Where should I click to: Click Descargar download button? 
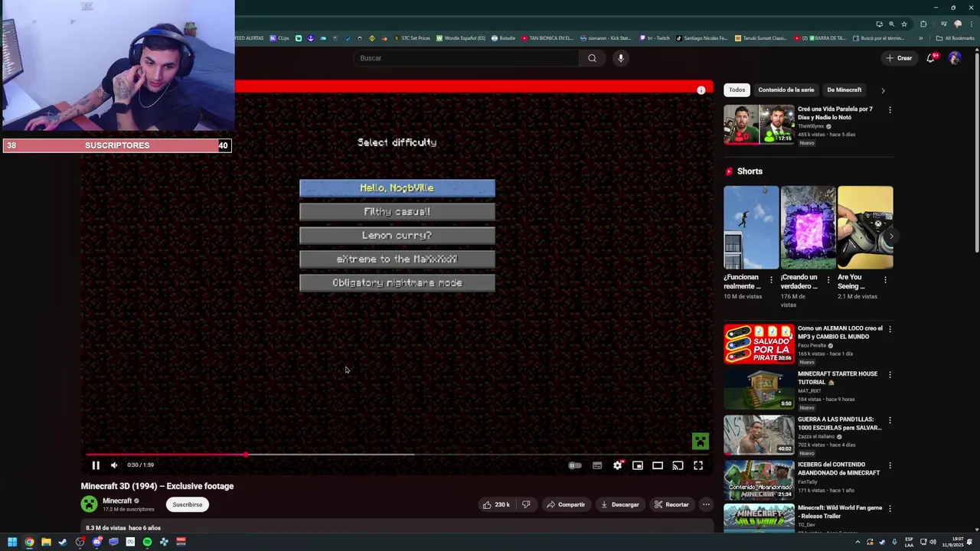click(x=619, y=504)
